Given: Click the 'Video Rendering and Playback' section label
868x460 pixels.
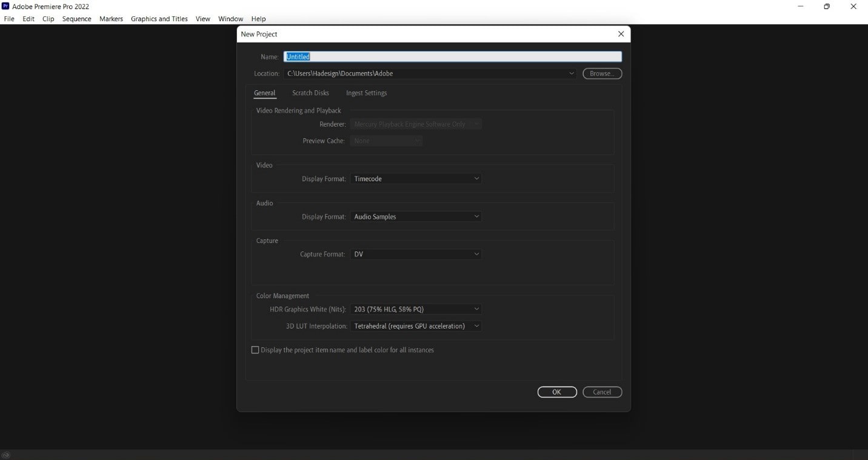Looking at the screenshot, I should click(298, 110).
